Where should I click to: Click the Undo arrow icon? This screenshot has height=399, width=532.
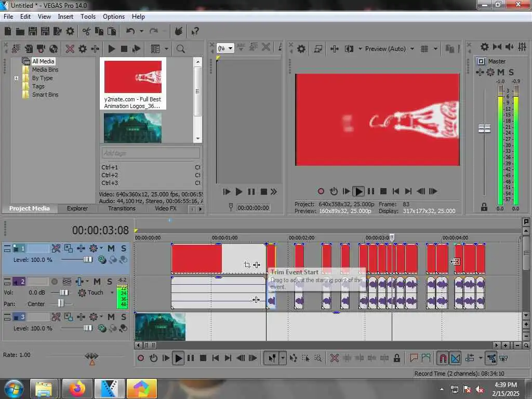[x=130, y=32]
